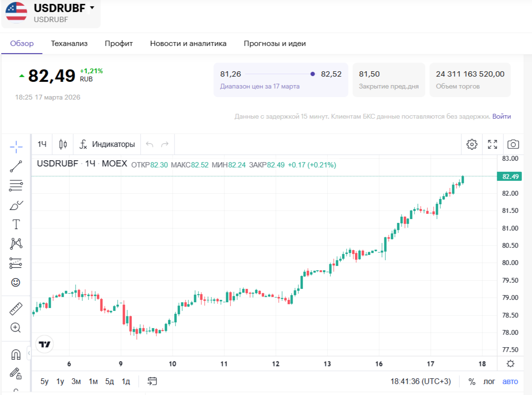Toggle logarithmic scale "лог"
532x395 pixels.
coord(489,381)
